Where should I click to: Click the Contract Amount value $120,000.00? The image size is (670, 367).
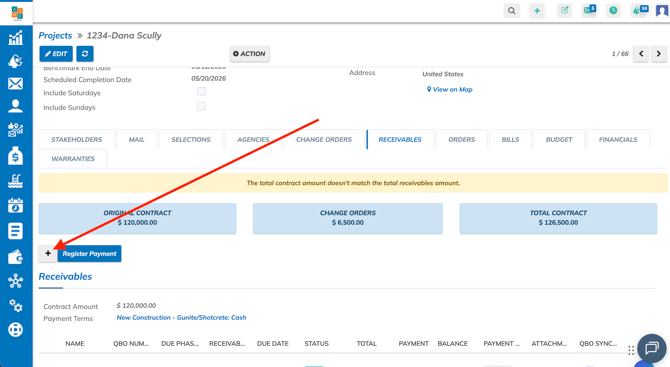coord(136,305)
